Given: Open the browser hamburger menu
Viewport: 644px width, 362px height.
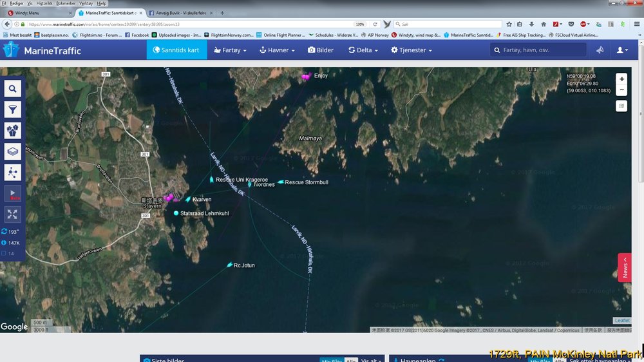Looking at the screenshot, I should coord(637,24).
